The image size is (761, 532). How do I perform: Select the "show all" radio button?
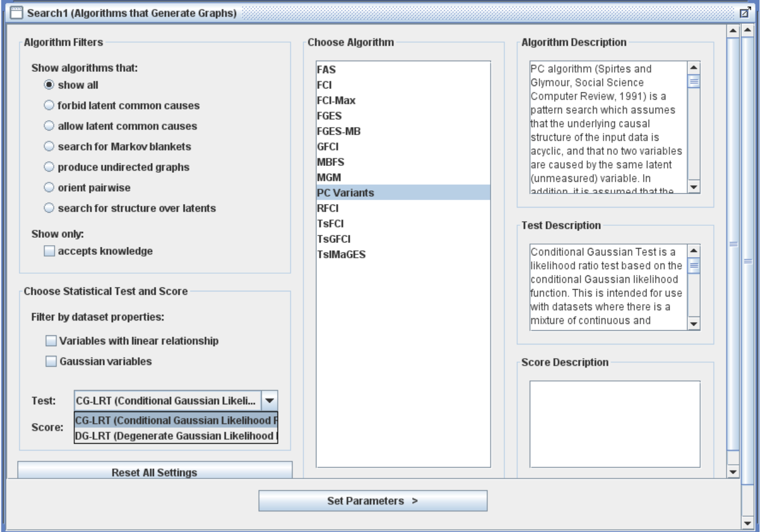[49, 85]
